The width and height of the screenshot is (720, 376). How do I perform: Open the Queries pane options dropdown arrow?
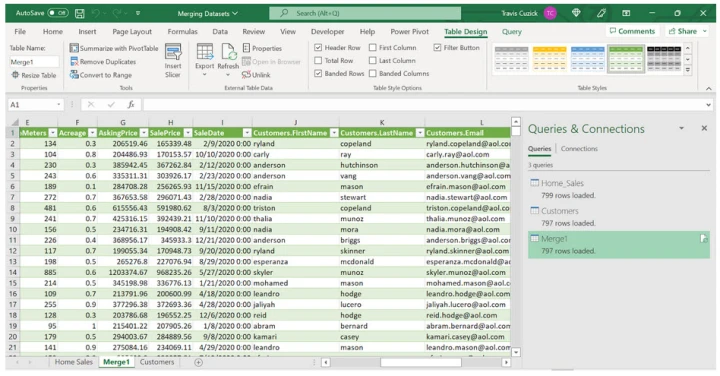[681, 129]
